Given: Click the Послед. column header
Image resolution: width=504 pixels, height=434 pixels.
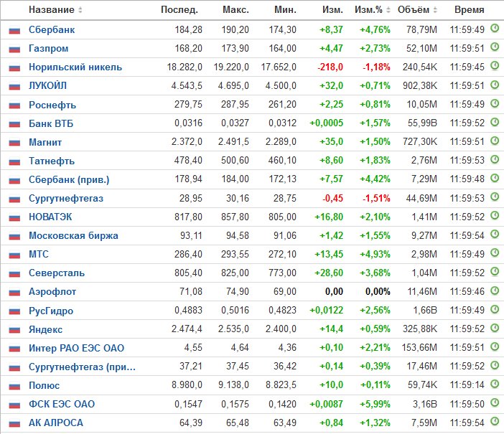Looking at the screenshot, I should pyautogui.click(x=179, y=10).
